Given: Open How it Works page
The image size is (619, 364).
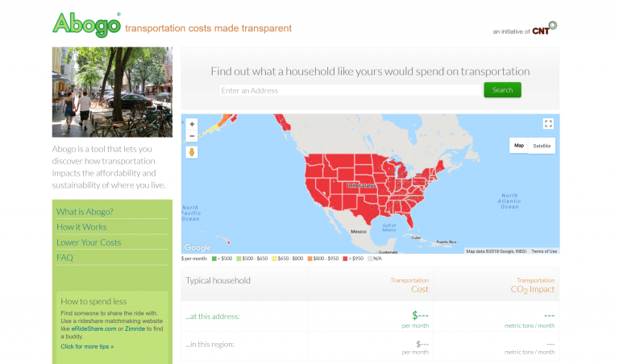Looking at the screenshot, I should pyautogui.click(x=81, y=227).
